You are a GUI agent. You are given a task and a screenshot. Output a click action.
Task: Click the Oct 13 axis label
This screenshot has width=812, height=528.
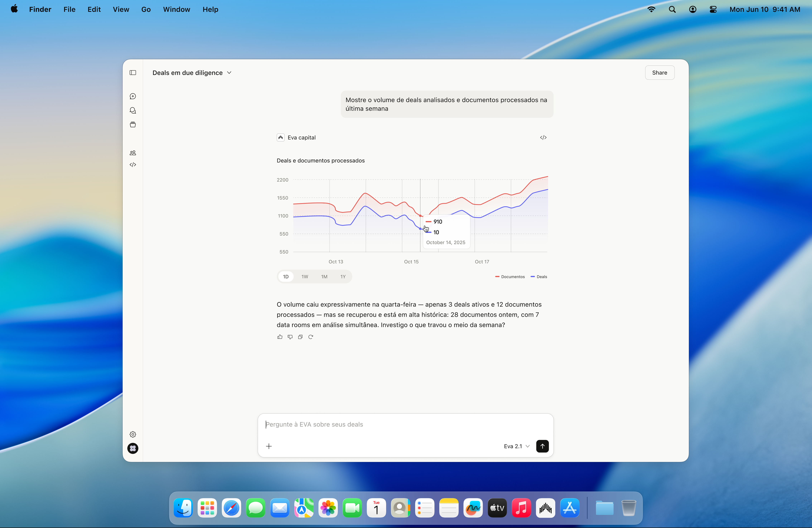[336, 262]
